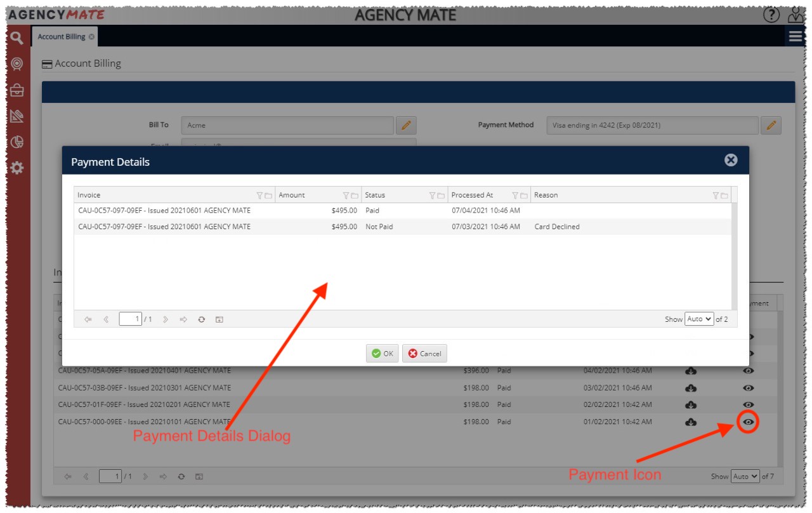Download invoice issued 20210301
The width and height of the screenshot is (812, 513).
[691, 388]
